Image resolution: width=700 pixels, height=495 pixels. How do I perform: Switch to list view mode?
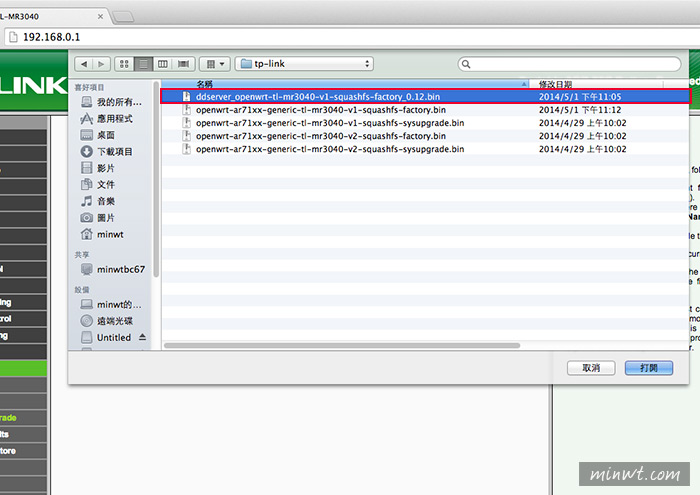pyautogui.click(x=143, y=64)
